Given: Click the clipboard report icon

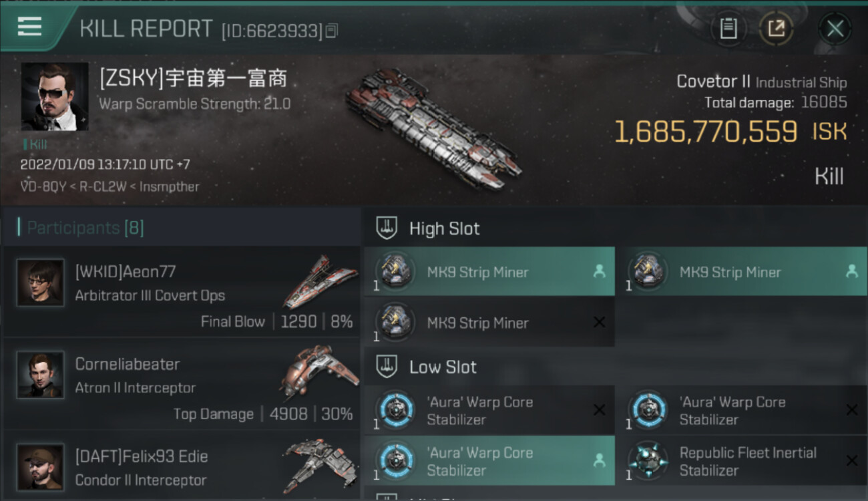Looking at the screenshot, I should [728, 29].
